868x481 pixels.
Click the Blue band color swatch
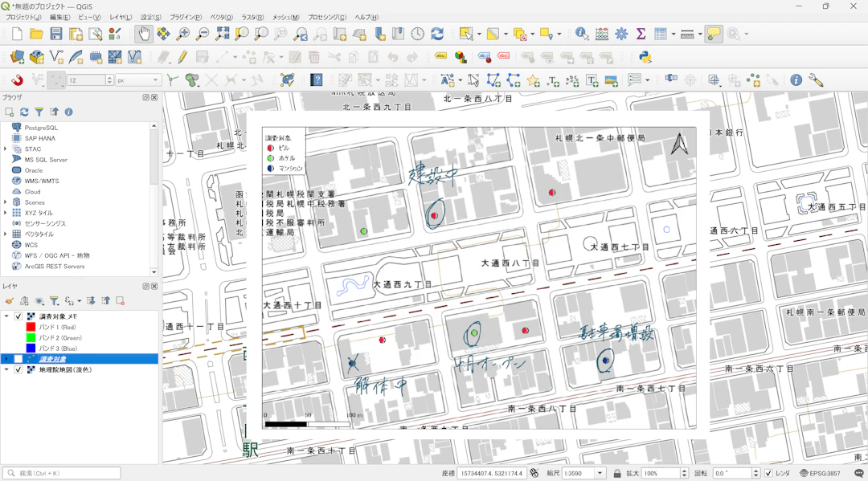(x=31, y=349)
